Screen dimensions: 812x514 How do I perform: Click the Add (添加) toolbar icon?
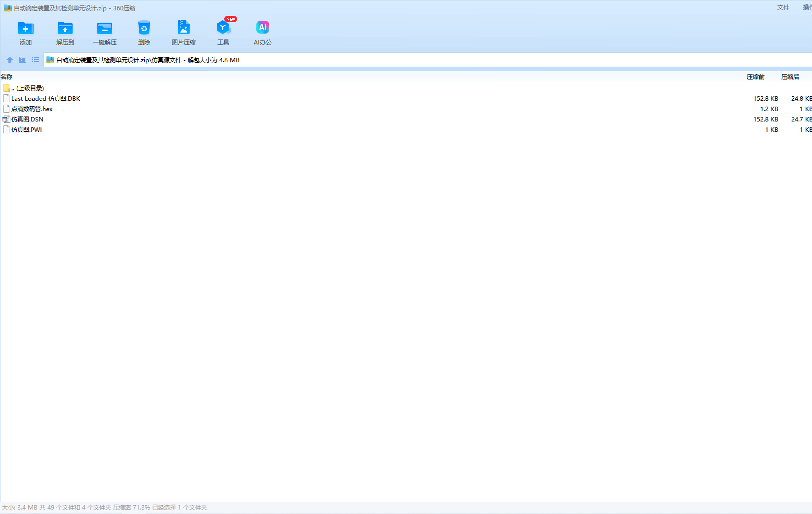(26, 29)
